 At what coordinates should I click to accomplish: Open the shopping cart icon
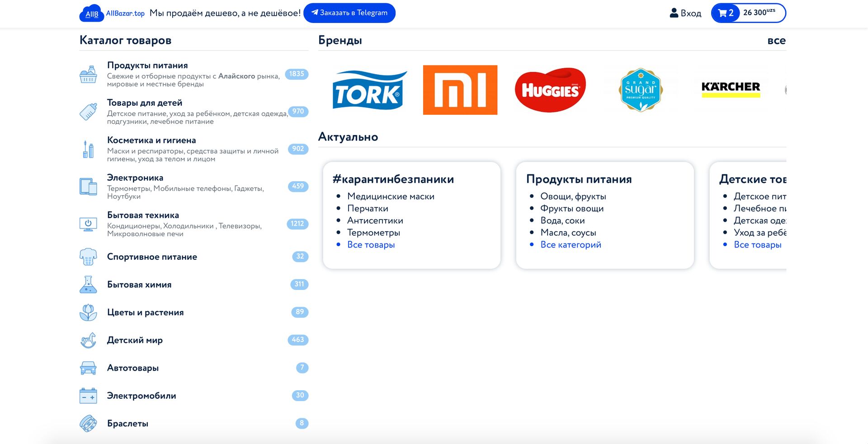point(722,13)
